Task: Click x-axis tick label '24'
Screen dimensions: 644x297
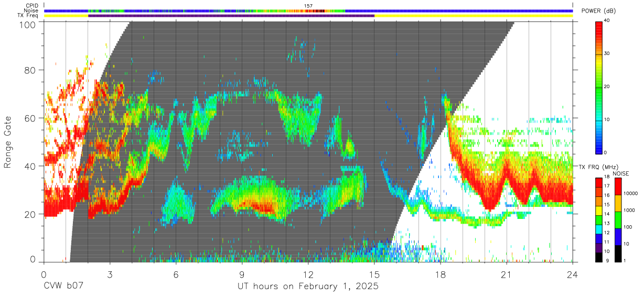Action: point(573,274)
